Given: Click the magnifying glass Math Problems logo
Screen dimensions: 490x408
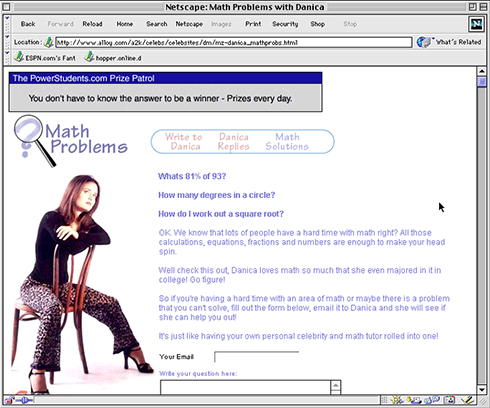Looking at the screenshot, I should pyautogui.click(x=71, y=141).
